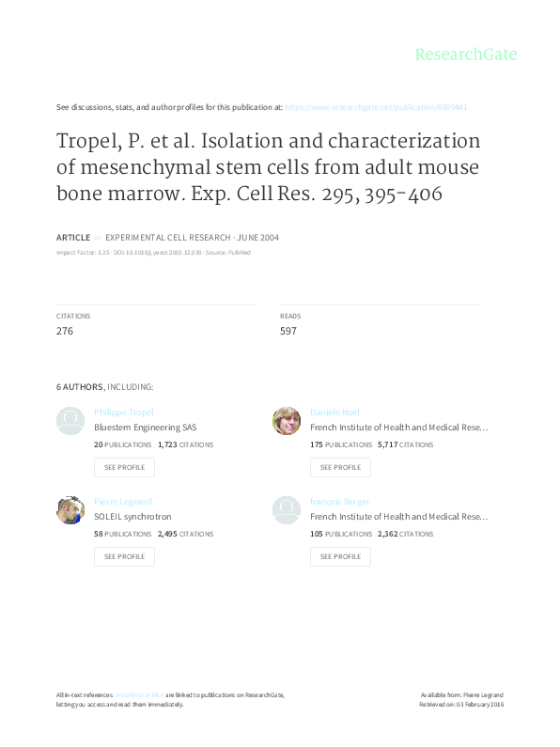Click See Profile under Philippe Tropel
The height and width of the screenshot is (747, 560).
124,467
